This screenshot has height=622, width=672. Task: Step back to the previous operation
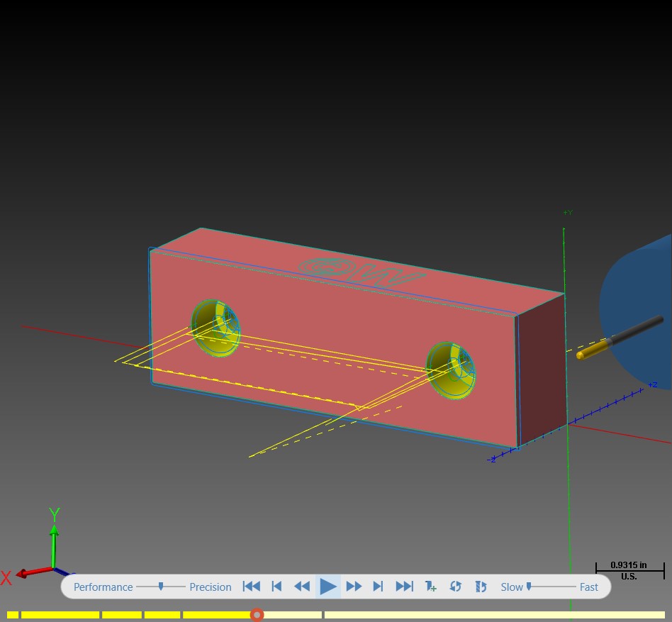277,587
